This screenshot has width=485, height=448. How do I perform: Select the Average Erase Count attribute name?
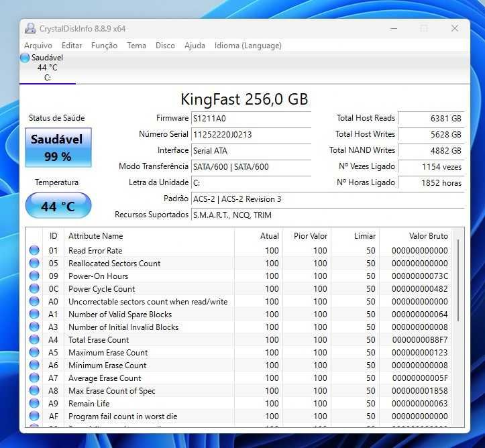pos(105,378)
